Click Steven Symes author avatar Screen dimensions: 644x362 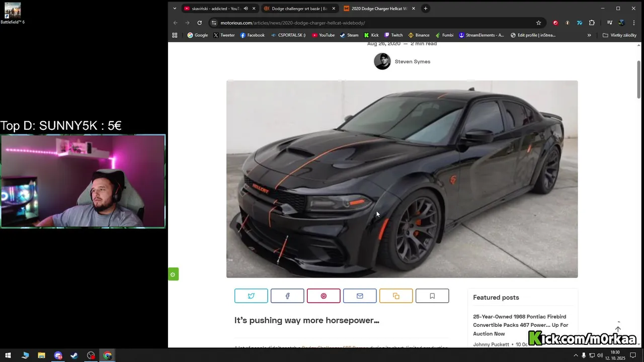(382, 61)
